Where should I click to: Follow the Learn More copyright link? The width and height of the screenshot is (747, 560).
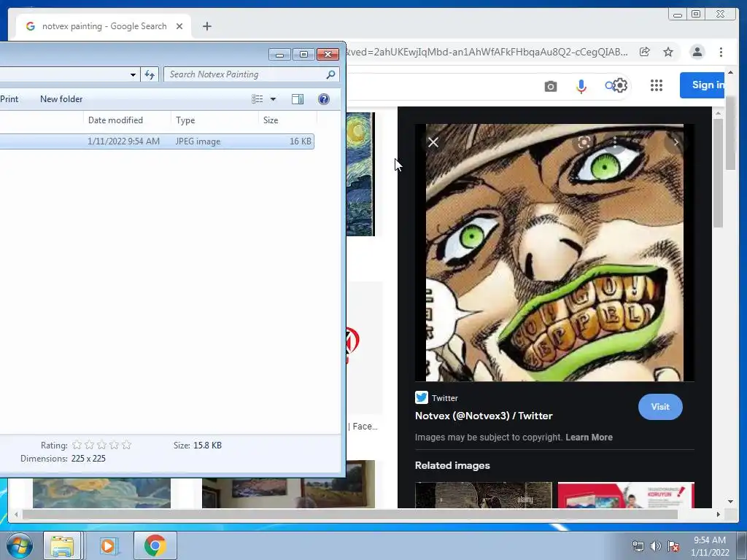click(x=589, y=437)
